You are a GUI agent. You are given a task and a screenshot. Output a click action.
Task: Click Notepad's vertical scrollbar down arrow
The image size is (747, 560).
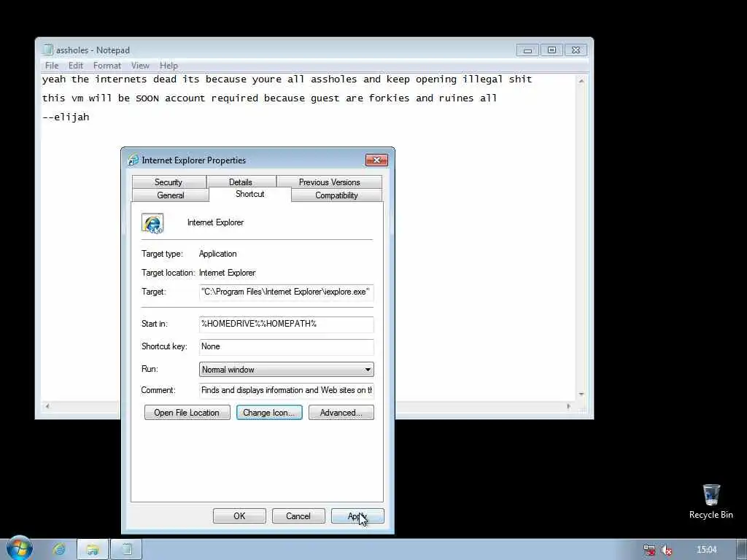click(x=581, y=394)
